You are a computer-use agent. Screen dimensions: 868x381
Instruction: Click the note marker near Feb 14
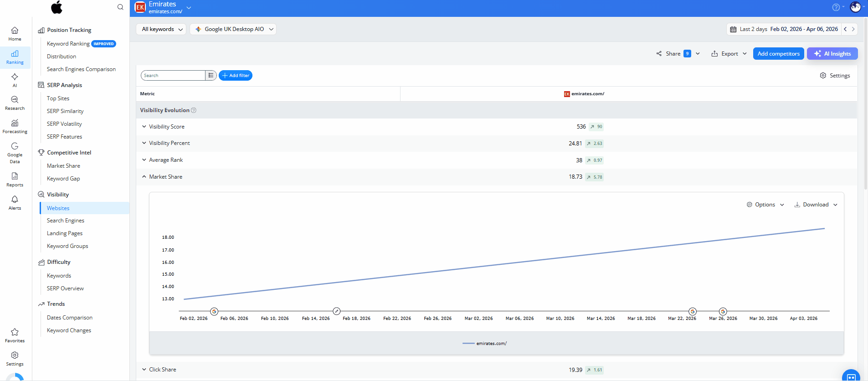(337, 311)
